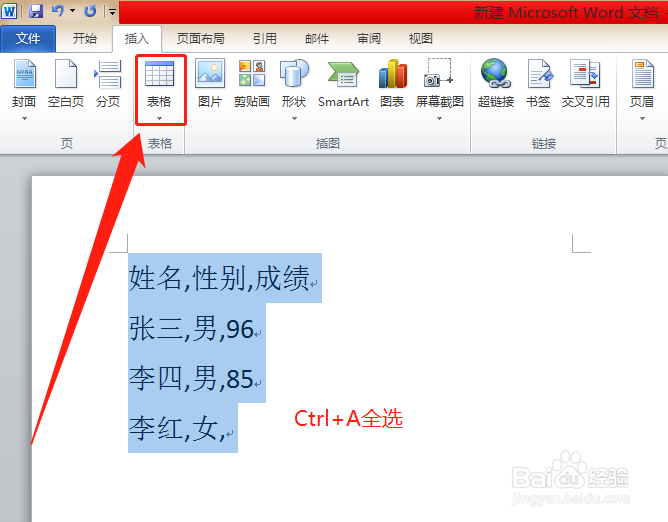Click the text line 李四,男,85
Viewport: 668px width, 522px height.
191,378
